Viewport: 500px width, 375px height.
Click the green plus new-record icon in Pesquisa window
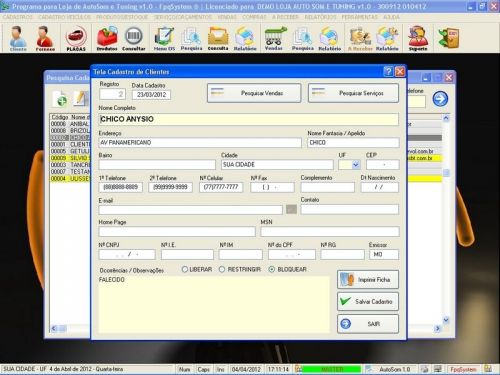[61, 99]
